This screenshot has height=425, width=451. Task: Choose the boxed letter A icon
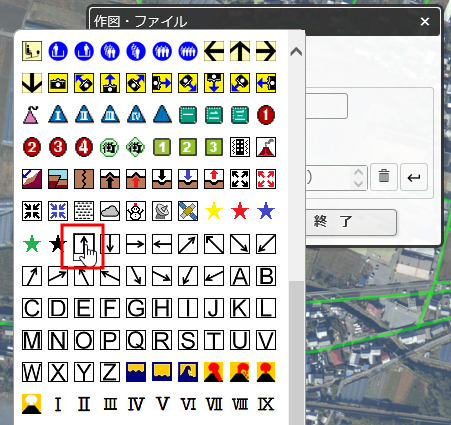click(x=240, y=276)
